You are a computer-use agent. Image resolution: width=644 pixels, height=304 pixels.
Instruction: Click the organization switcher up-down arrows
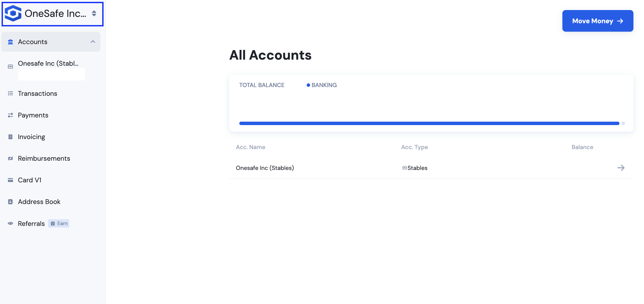click(x=94, y=13)
